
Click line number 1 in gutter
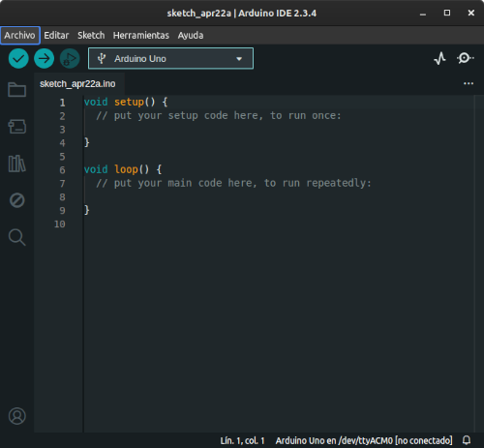[x=63, y=103]
